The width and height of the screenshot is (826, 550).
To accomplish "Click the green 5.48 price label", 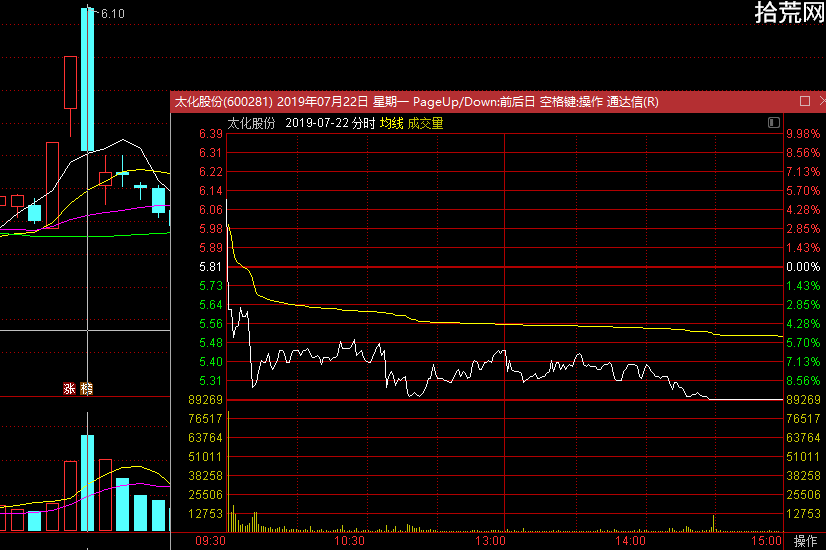I will [211, 342].
